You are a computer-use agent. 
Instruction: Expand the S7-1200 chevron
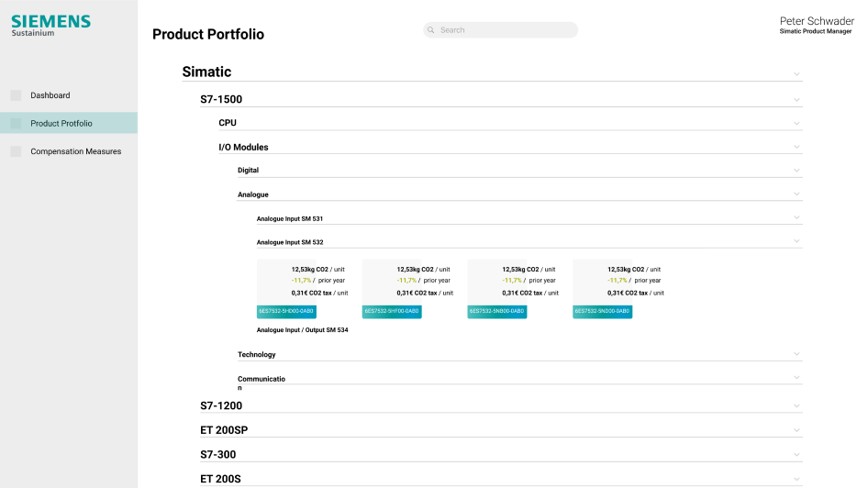[796, 405]
